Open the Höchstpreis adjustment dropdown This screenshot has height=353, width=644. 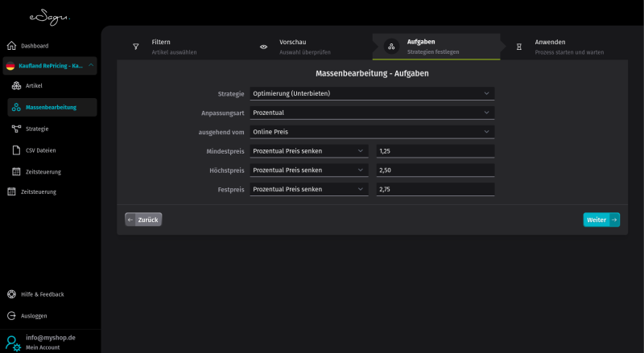309,170
